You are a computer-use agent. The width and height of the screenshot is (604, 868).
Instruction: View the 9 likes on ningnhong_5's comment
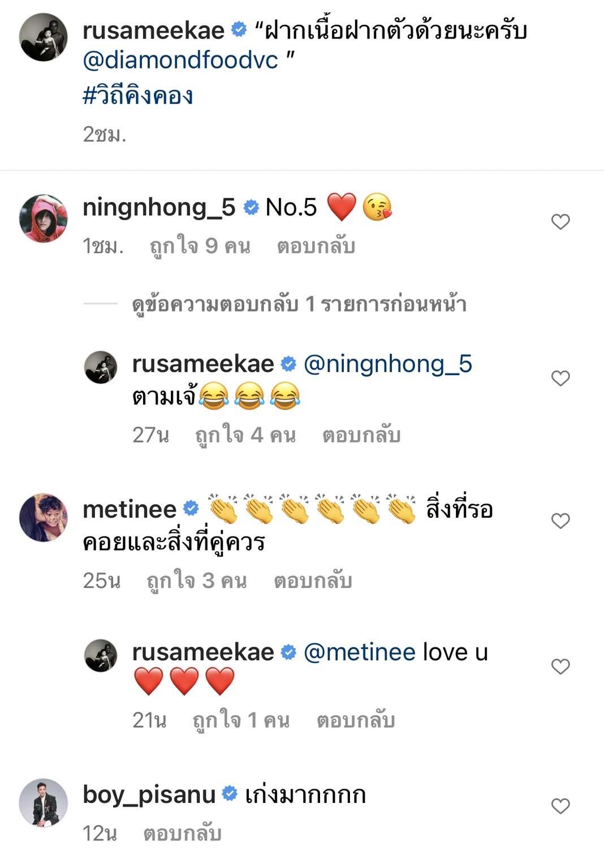(200, 246)
